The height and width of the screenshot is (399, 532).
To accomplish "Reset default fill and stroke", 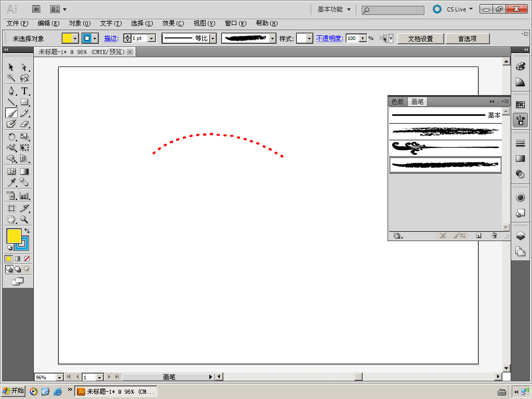I will [9, 248].
